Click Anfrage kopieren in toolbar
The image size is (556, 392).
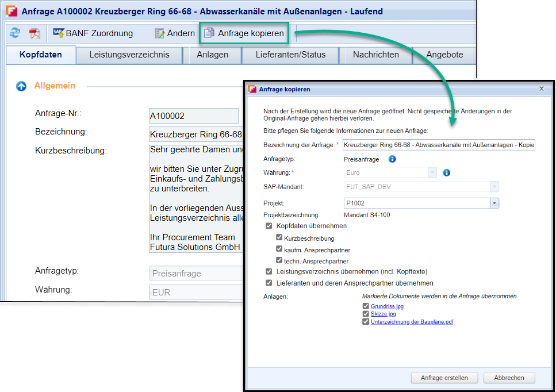[x=244, y=33]
